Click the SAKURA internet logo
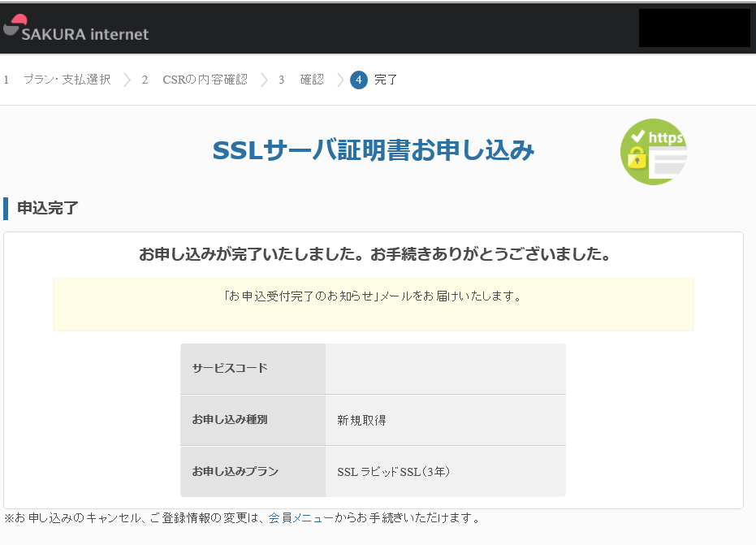 pos(76,28)
